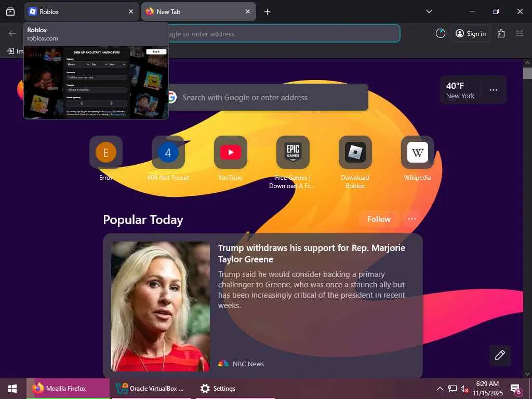Open the Windows Start menu

click(x=12, y=389)
